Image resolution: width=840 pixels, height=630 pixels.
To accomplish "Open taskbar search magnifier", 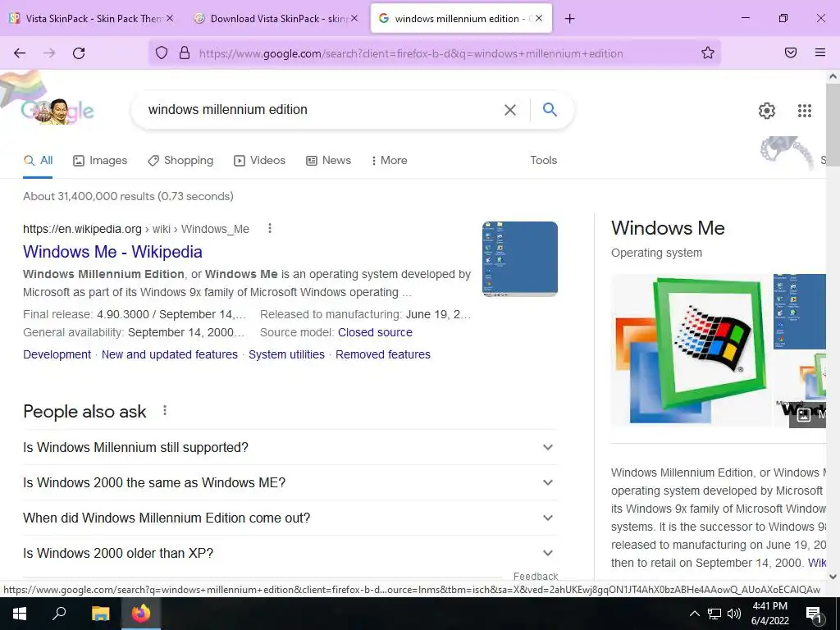I will coord(59,614).
